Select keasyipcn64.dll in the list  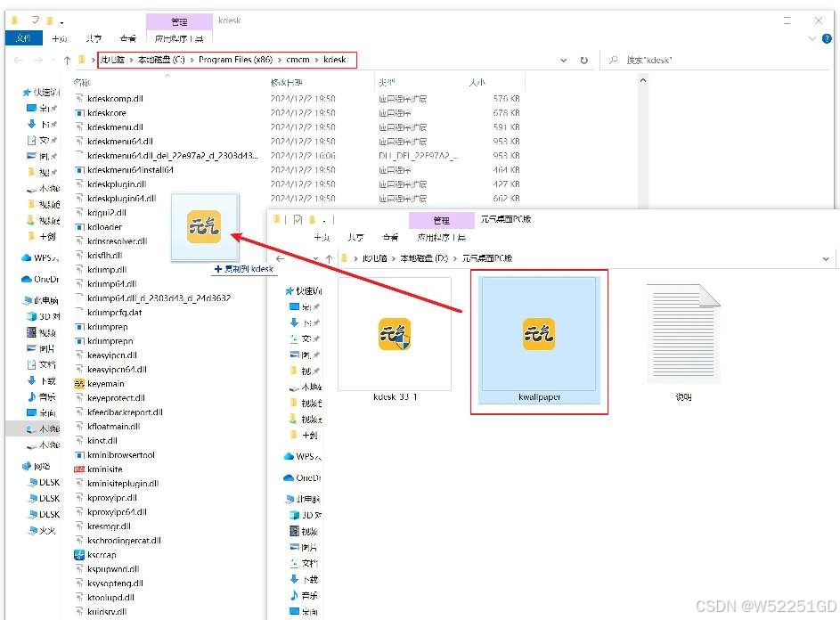tap(117, 370)
